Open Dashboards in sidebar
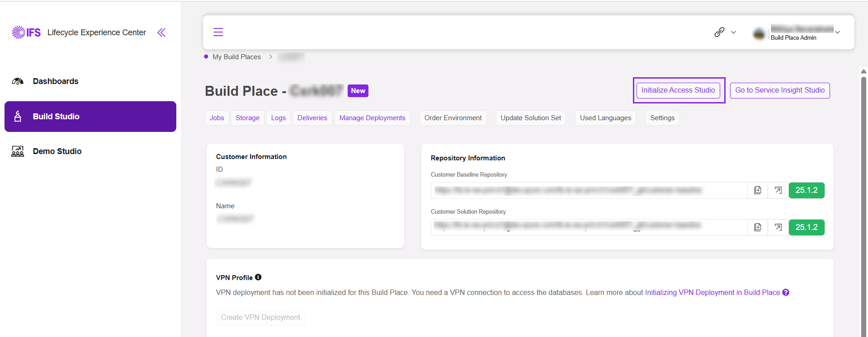The image size is (868, 337). [56, 81]
